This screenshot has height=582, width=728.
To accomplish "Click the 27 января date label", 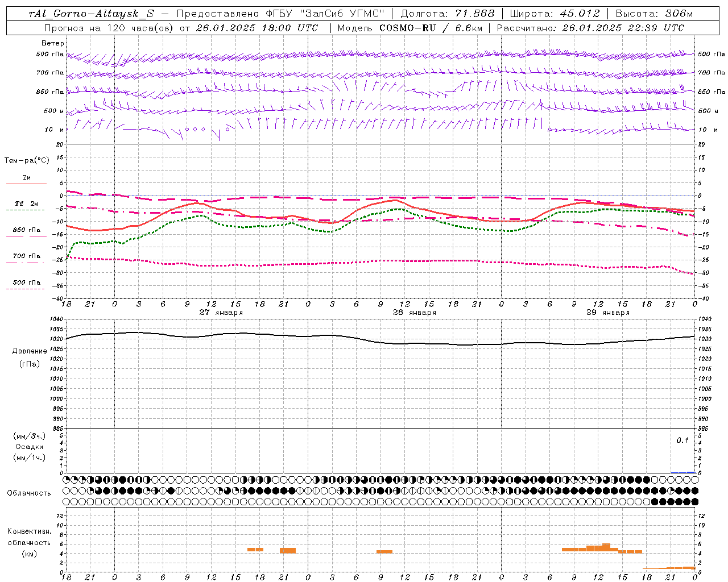I will (x=221, y=313).
